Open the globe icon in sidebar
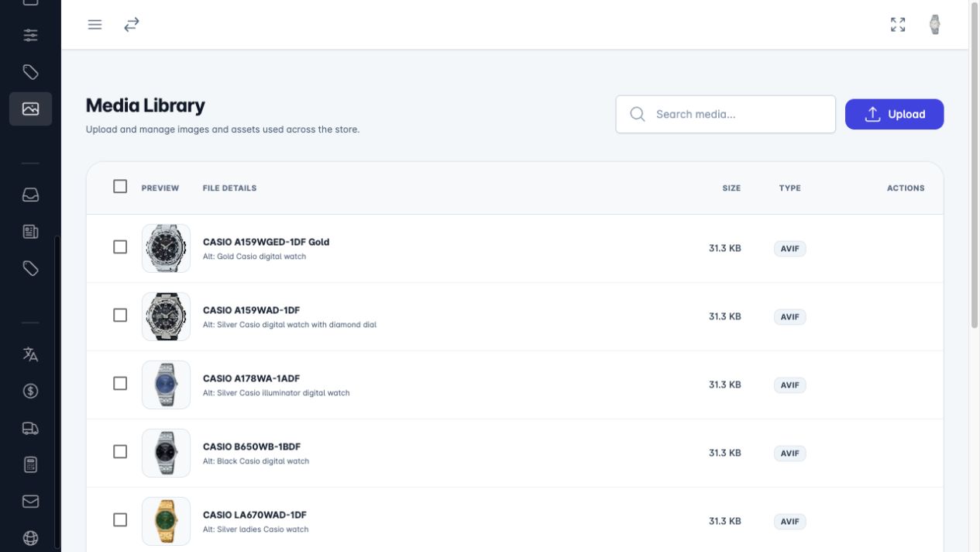Screen dimensions: 980x552 point(30,538)
